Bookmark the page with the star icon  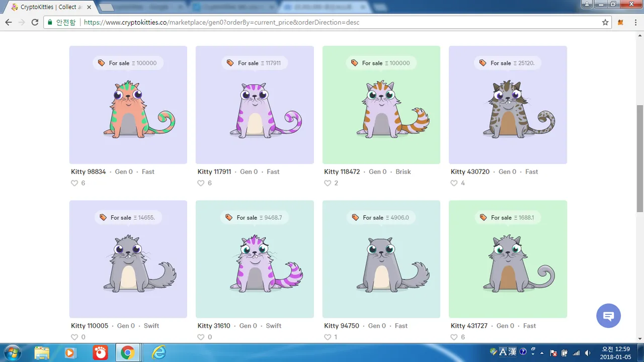[605, 22]
